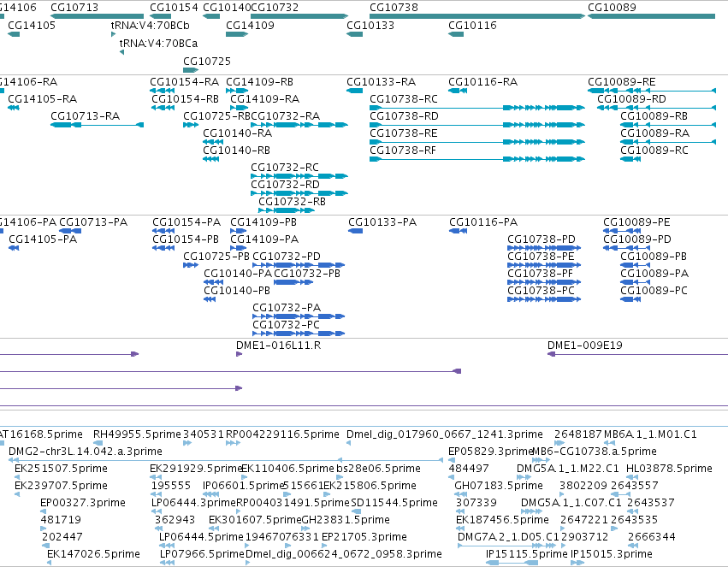Select transcript CG10732-RC

click(285, 168)
